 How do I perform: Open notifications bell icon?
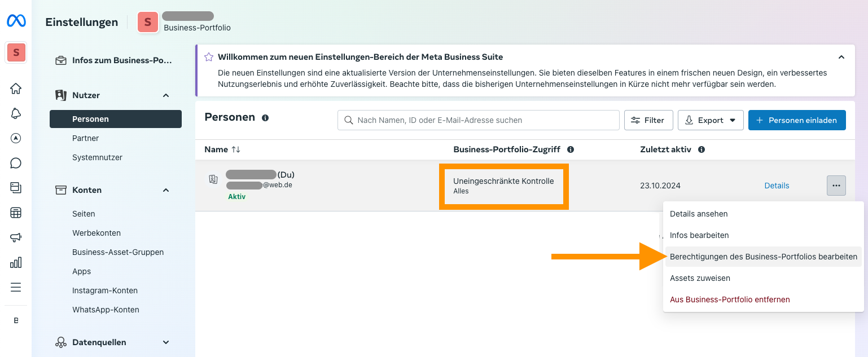tap(16, 113)
